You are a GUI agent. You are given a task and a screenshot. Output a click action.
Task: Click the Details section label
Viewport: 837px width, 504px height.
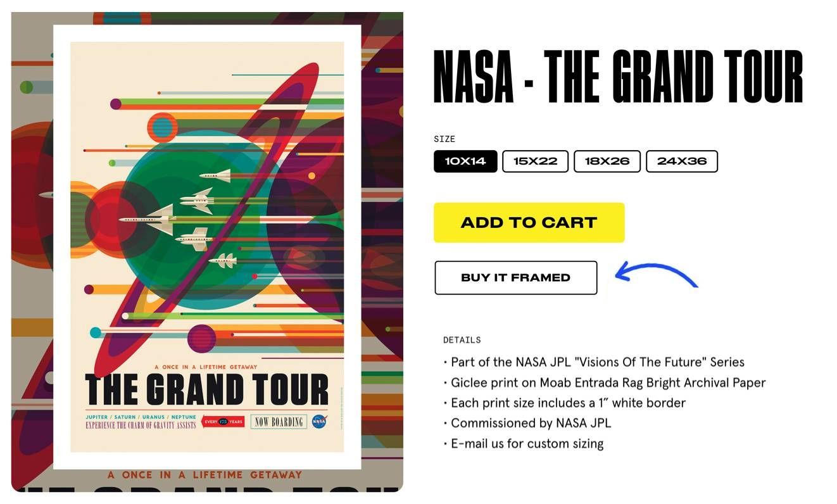pos(462,340)
